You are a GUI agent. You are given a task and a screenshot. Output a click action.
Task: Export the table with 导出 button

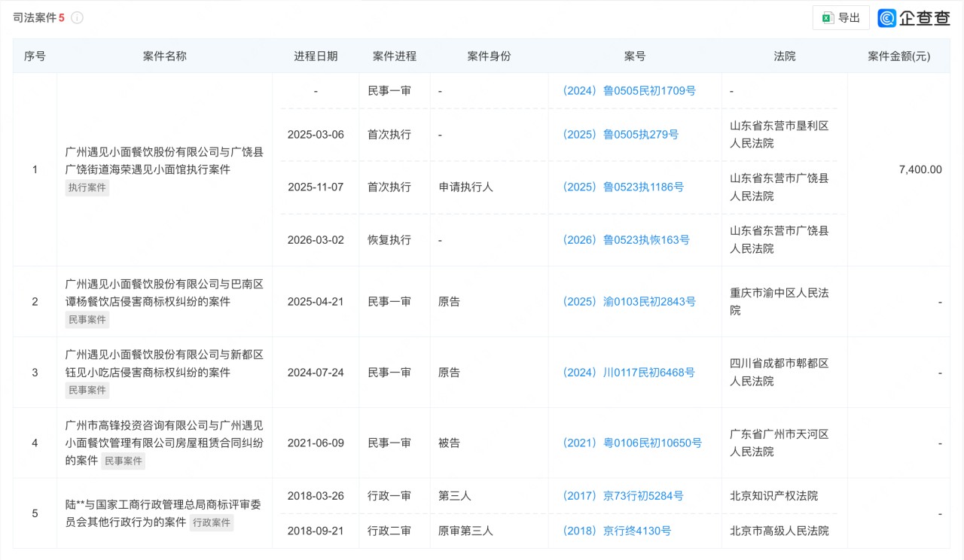pyautogui.click(x=840, y=17)
